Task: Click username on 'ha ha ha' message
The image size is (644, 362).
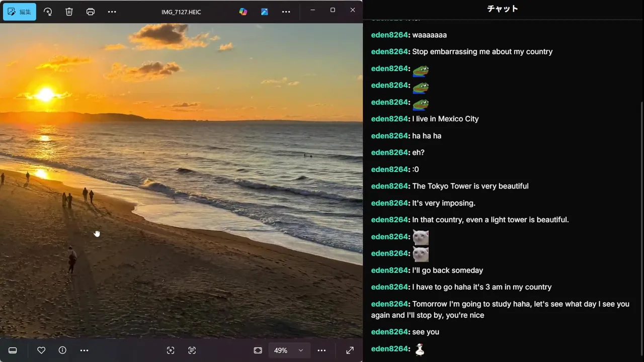Action: (389, 136)
